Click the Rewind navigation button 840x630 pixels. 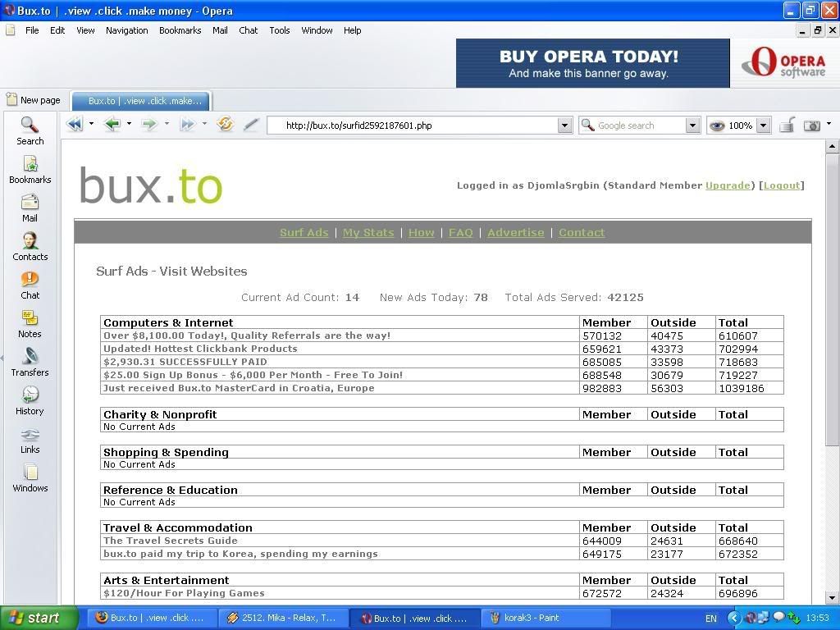click(x=75, y=125)
